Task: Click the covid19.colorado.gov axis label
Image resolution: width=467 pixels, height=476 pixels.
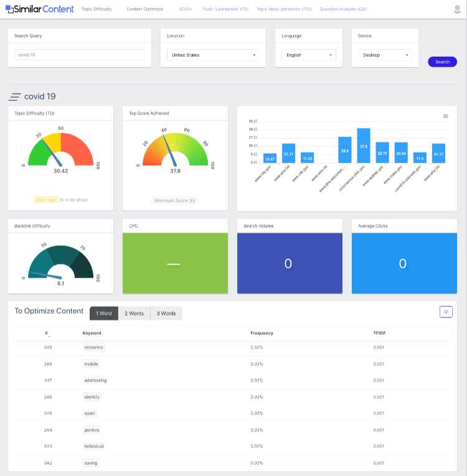Action: tap(408, 179)
